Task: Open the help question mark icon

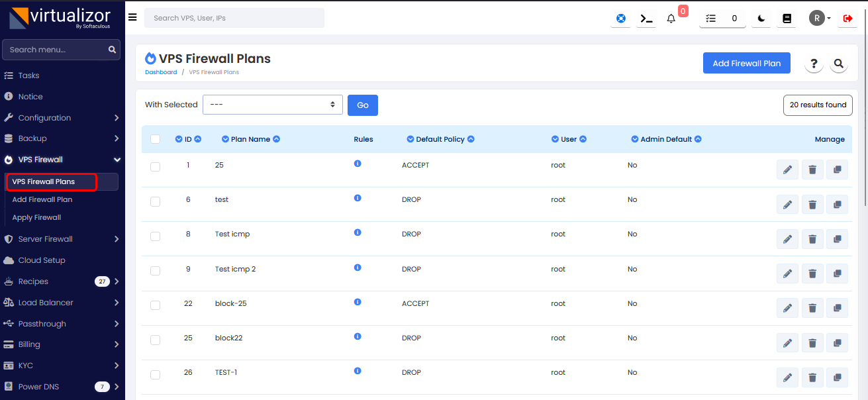Action: [814, 64]
